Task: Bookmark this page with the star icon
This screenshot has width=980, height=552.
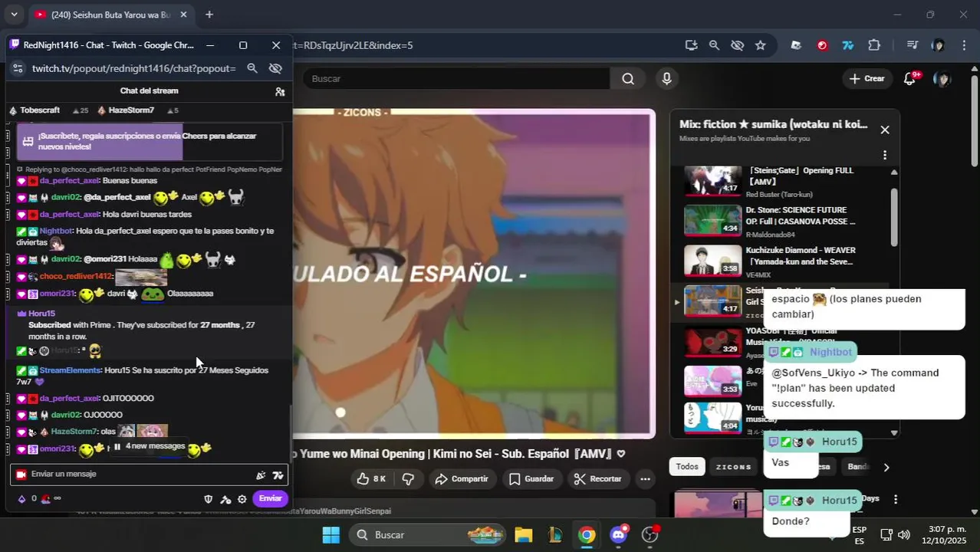Action: [x=760, y=45]
